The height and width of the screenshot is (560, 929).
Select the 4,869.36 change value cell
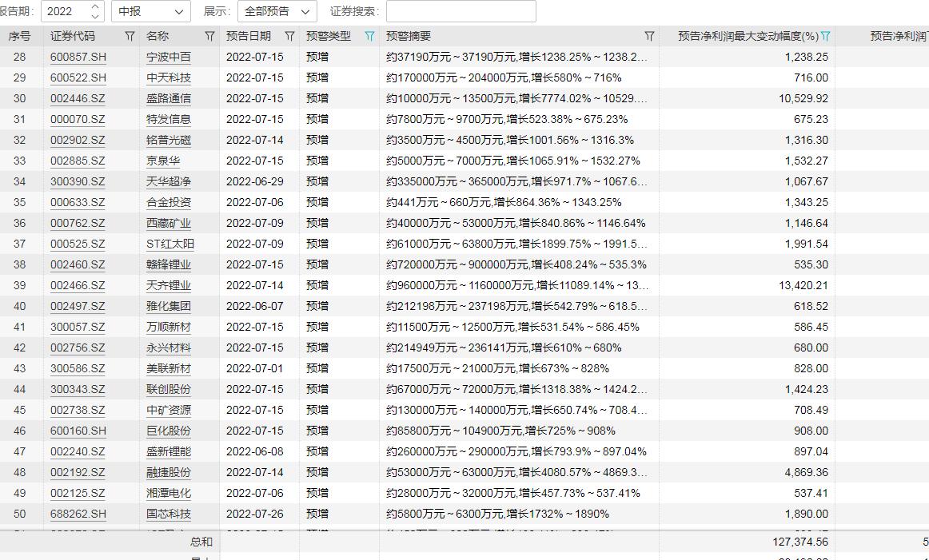click(747, 472)
